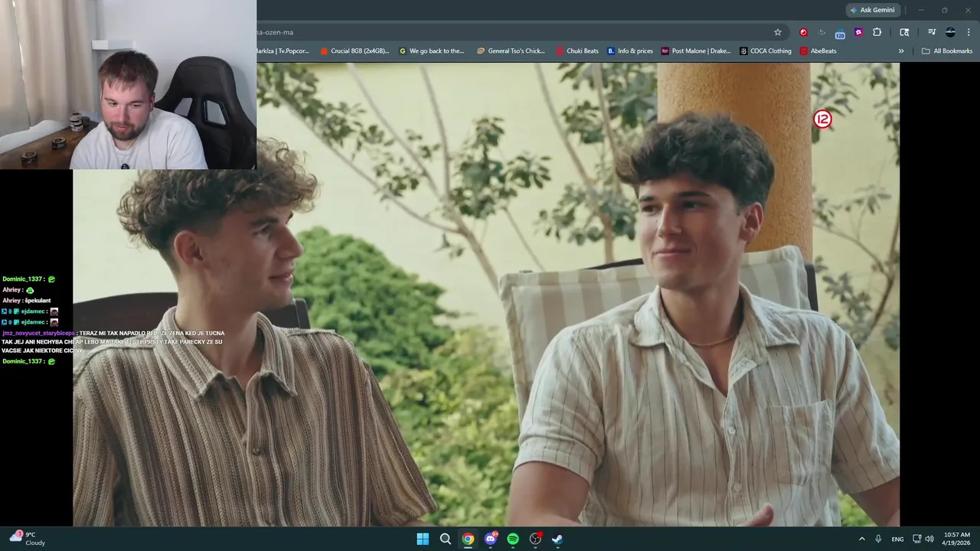Expand the hidden bookmarks chevron
Screen dimensions: 980x551
click(x=901, y=51)
